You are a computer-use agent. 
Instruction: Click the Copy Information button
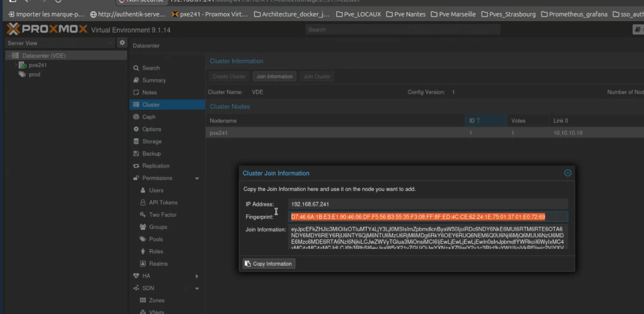coord(269,264)
